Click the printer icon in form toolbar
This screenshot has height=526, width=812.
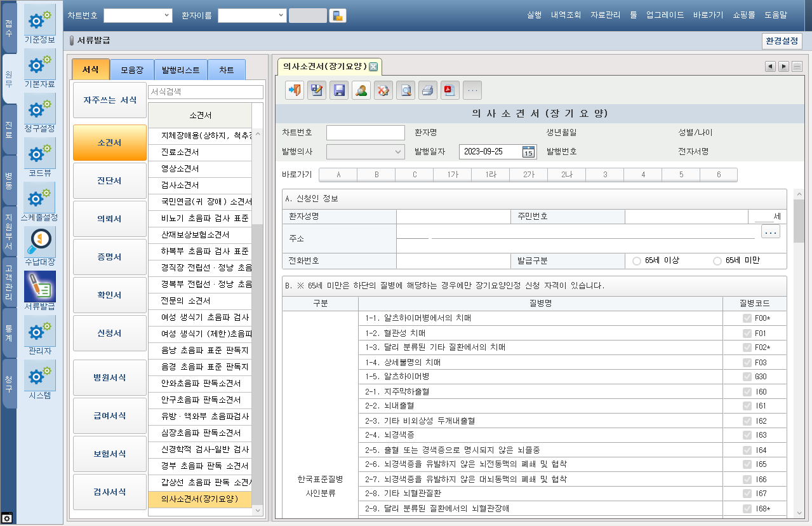coord(428,90)
